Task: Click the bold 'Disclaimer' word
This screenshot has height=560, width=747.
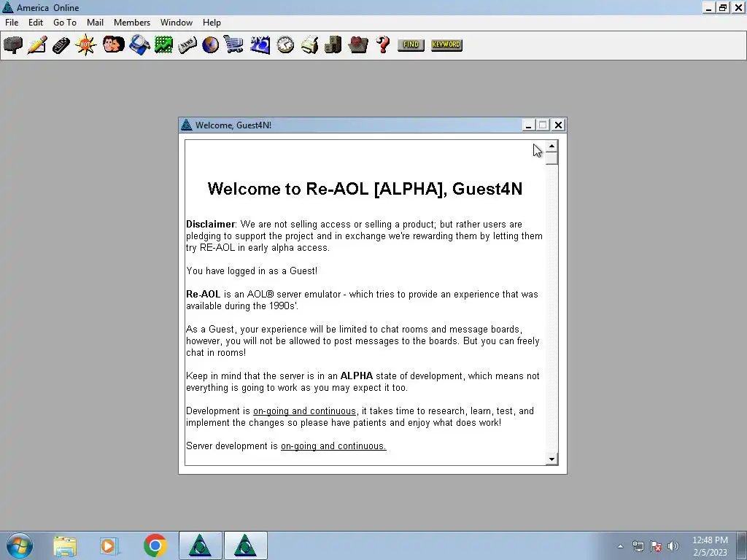Action: (210, 225)
